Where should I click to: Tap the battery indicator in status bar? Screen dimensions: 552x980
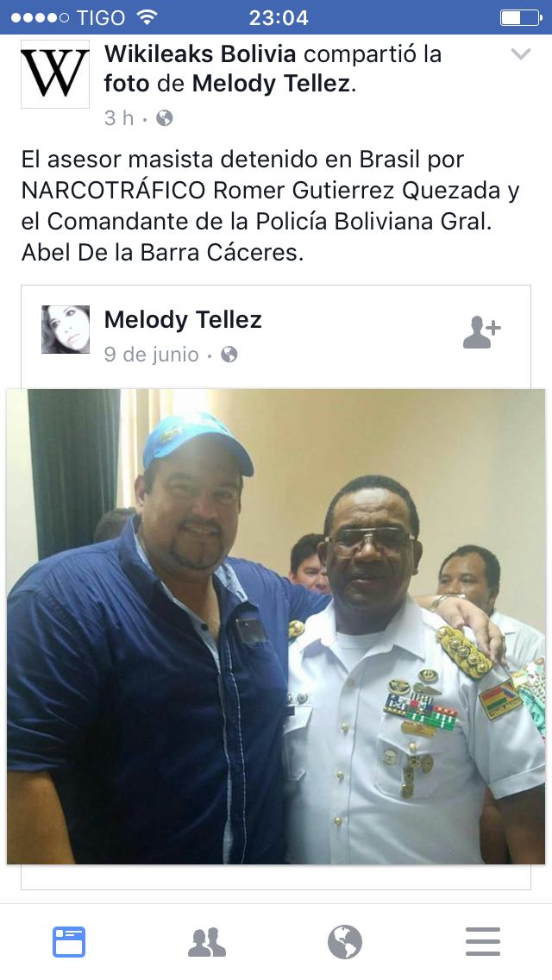point(520,17)
